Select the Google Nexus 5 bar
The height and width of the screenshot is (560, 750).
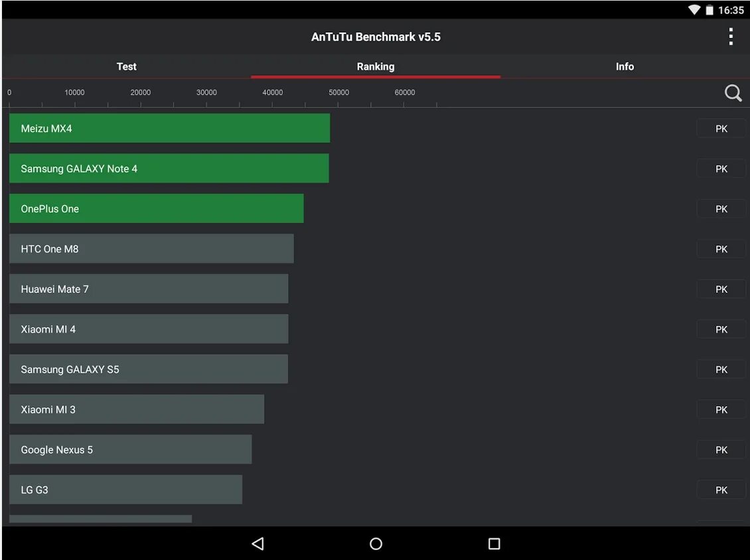[x=130, y=450]
